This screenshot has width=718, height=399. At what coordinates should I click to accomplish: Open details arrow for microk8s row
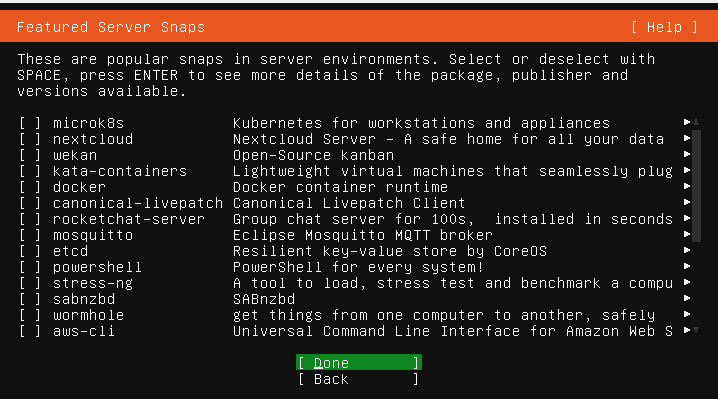click(687, 122)
